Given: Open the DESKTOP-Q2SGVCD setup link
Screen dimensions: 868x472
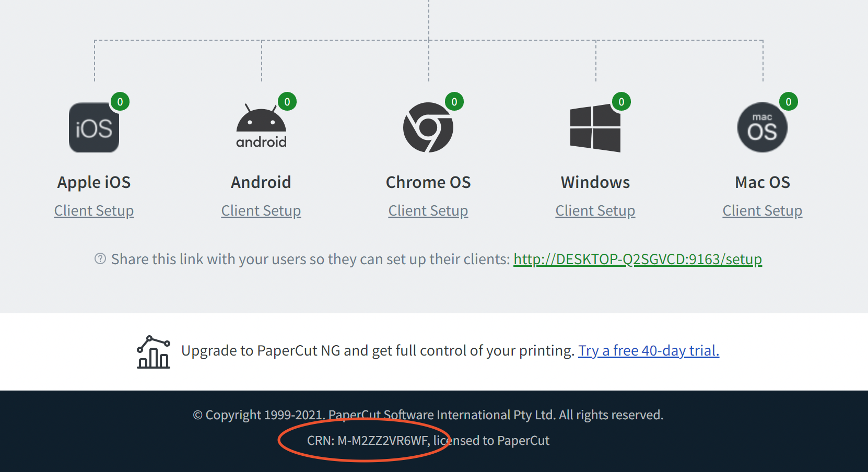Looking at the screenshot, I should coord(638,259).
